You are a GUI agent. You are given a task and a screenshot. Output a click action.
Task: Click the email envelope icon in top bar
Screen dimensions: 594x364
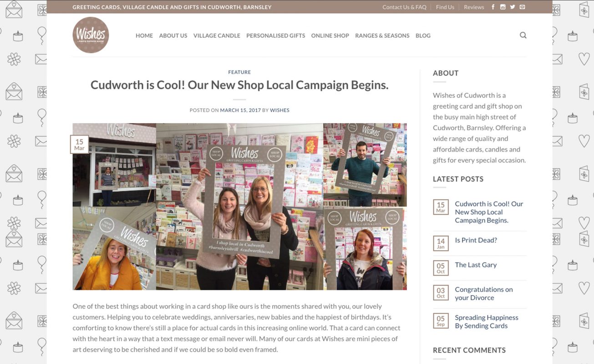click(522, 7)
